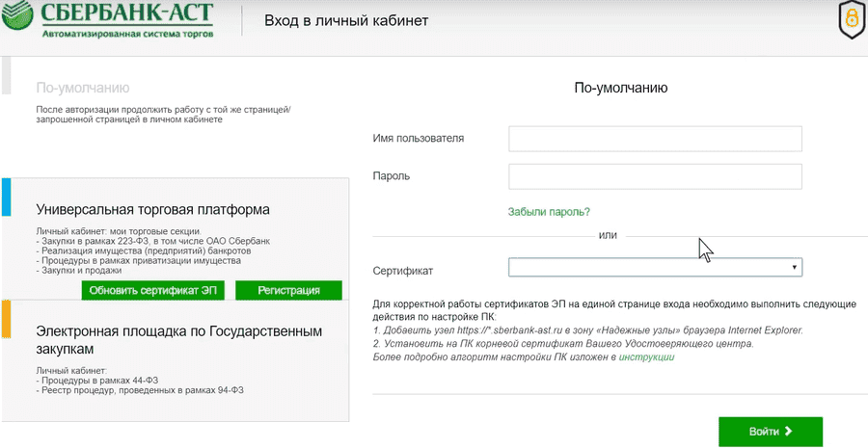Open the Сертификат dropdown list
The width and height of the screenshot is (868, 448).
[x=655, y=268]
